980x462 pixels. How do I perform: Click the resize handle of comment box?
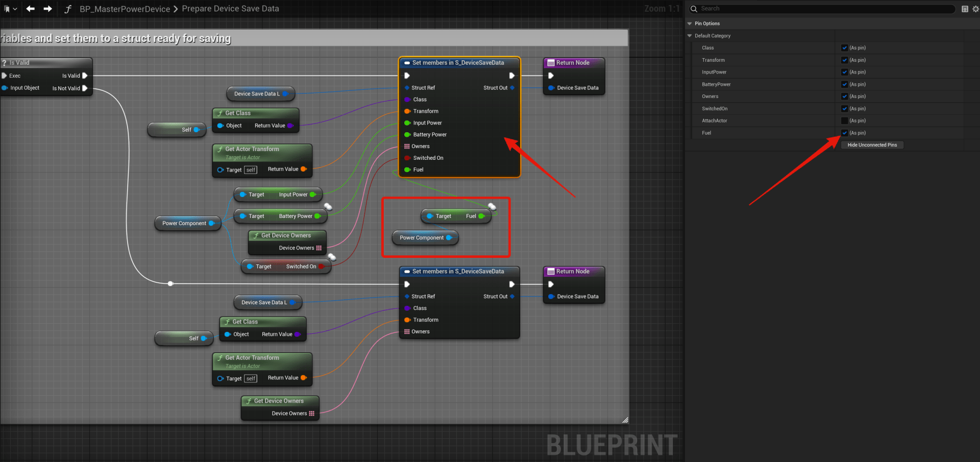pos(625,420)
